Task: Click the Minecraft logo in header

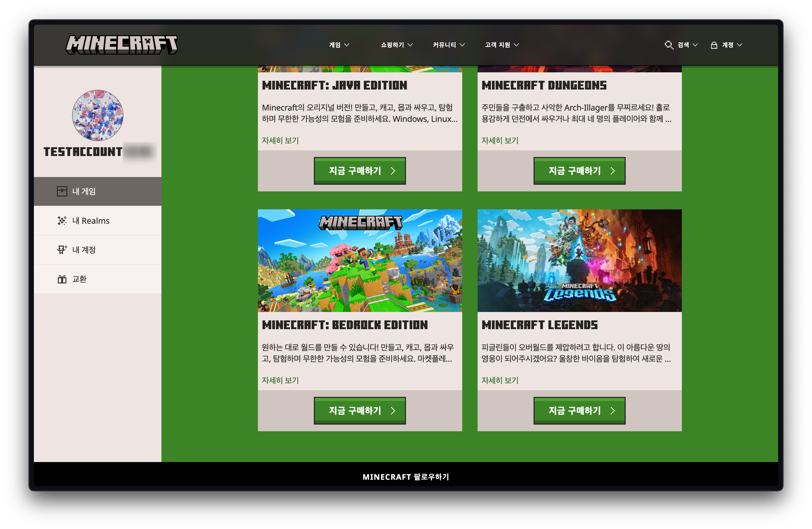Action: [x=121, y=45]
